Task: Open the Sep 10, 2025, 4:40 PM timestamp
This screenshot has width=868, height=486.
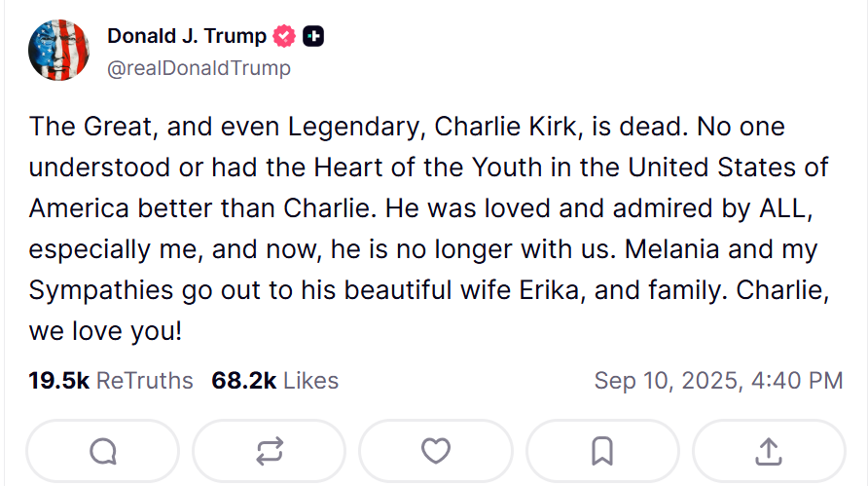Action: [718, 381]
